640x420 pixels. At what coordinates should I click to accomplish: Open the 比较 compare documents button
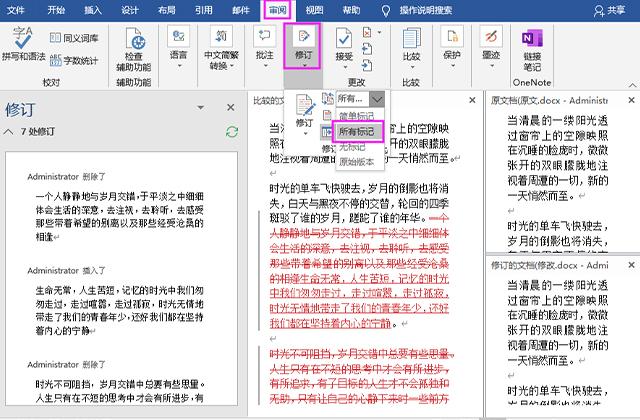(x=411, y=48)
